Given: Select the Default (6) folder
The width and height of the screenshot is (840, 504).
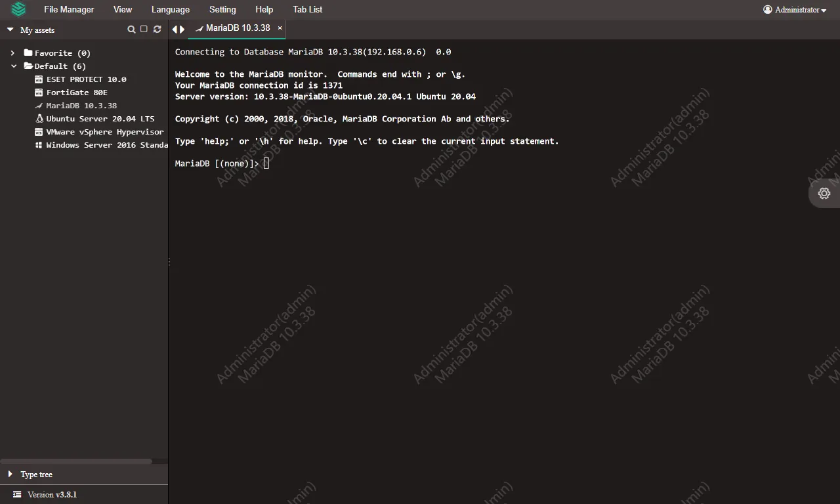Looking at the screenshot, I should (60, 66).
